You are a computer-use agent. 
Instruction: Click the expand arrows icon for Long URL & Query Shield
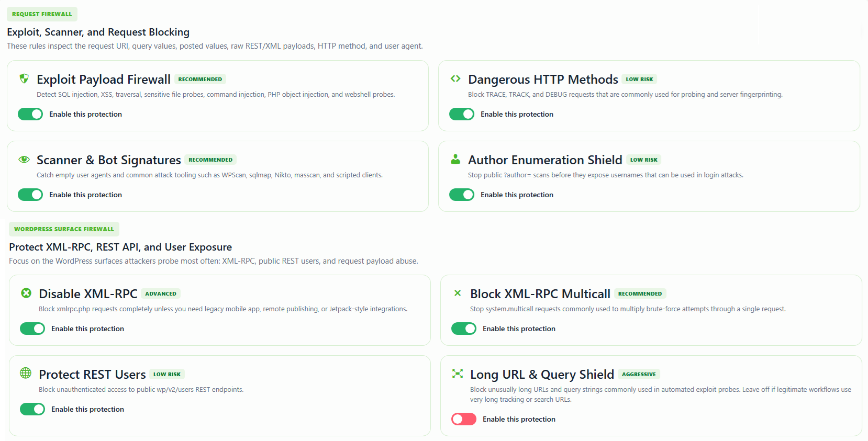point(458,374)
